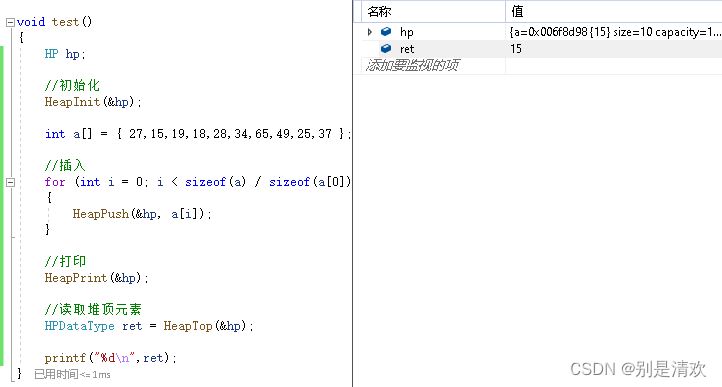Viewport: 722px width, 387px height.
Task: Click the //打印 comment
Action: (65, 261)
